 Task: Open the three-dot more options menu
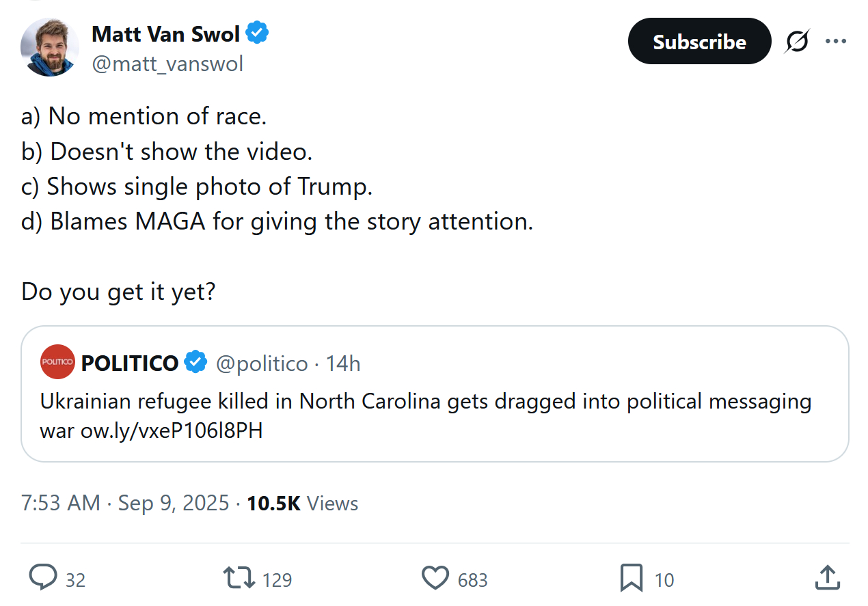pyautogui.click(x=835, y=42)
